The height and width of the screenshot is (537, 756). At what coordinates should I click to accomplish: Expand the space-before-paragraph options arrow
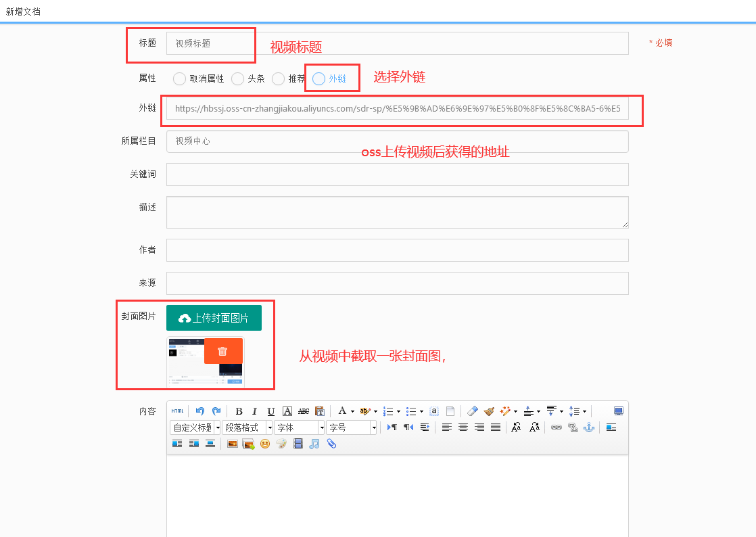538,412
